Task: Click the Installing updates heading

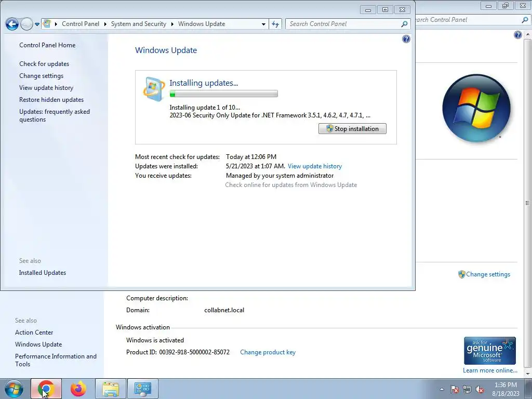Action: point(204,83)
